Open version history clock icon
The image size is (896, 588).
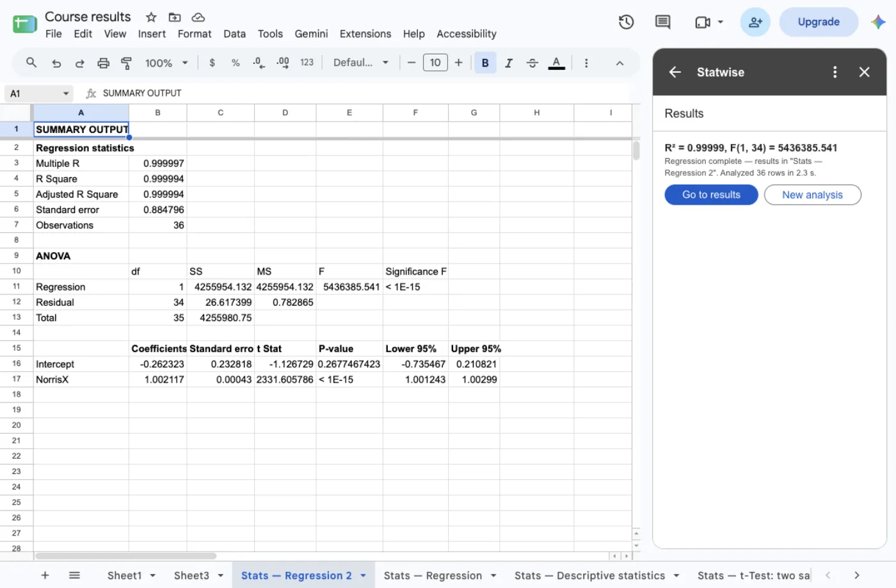[626, 22]
